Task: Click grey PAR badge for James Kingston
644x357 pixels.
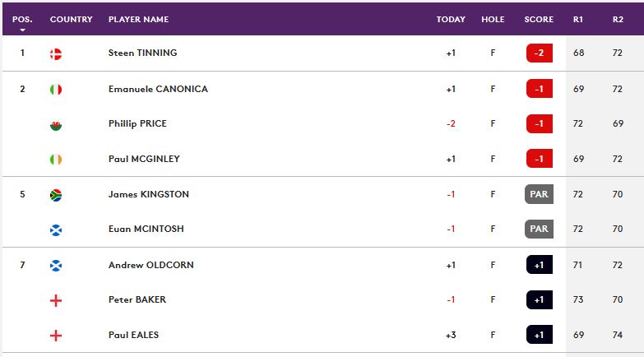Action: coord(539,195)
